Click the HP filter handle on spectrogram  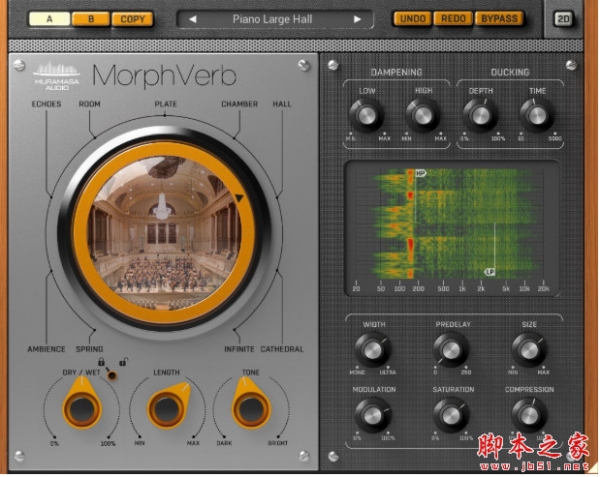pos(421,174)
